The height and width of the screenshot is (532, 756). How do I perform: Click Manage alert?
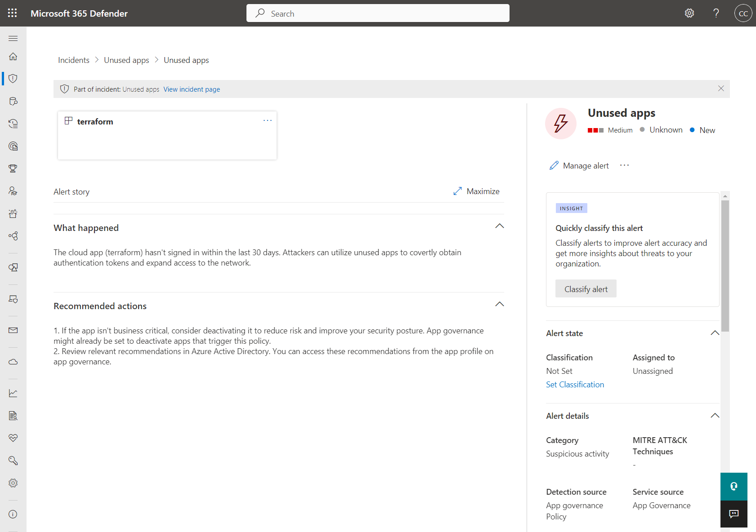(x=579, y=166)
